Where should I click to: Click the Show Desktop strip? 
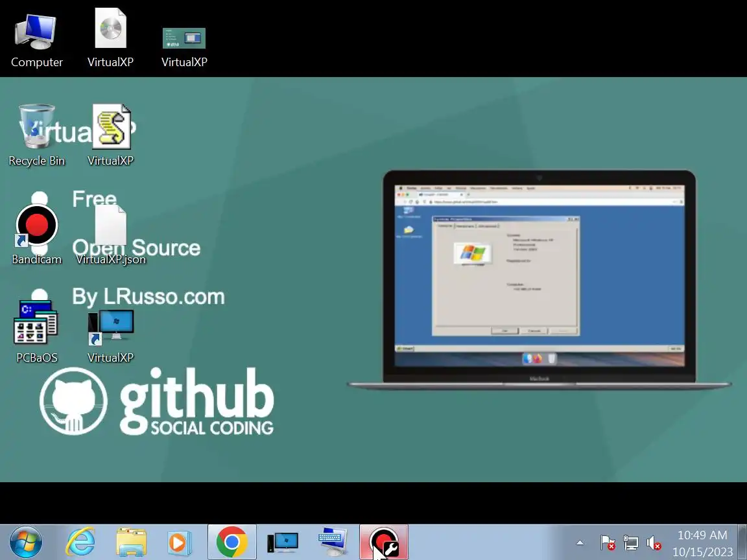742,542
